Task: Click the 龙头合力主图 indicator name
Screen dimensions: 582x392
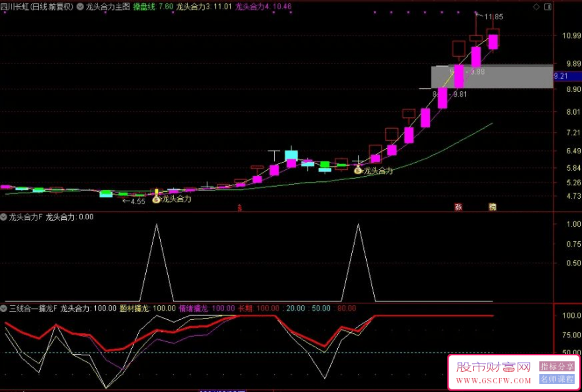Action: coord(107,6)
